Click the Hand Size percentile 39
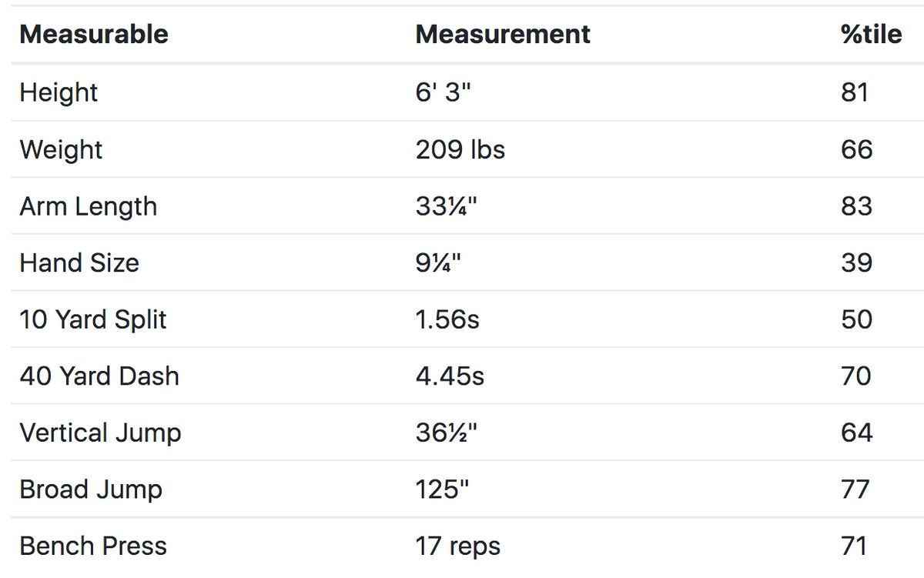Viewport: 924px width, 578px height. click(x=856, y=263)
